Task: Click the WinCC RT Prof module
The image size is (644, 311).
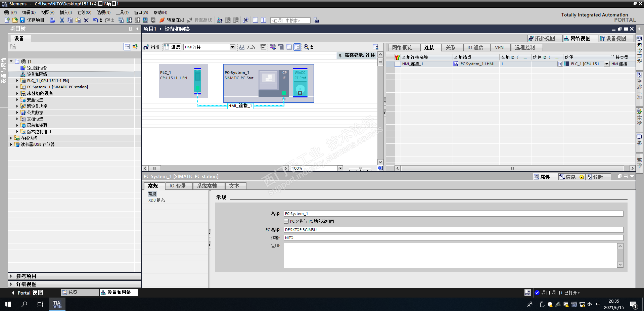Action: pos(300,83)
